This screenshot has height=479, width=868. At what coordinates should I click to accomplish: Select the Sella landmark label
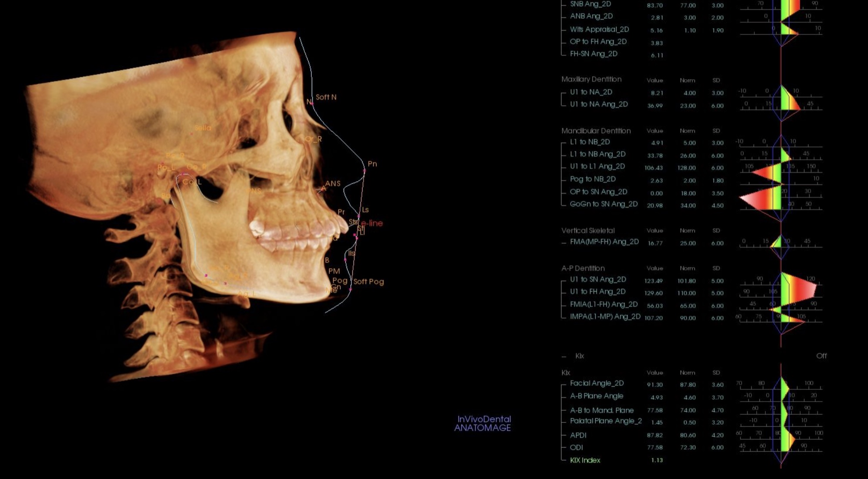pos(203,128)
